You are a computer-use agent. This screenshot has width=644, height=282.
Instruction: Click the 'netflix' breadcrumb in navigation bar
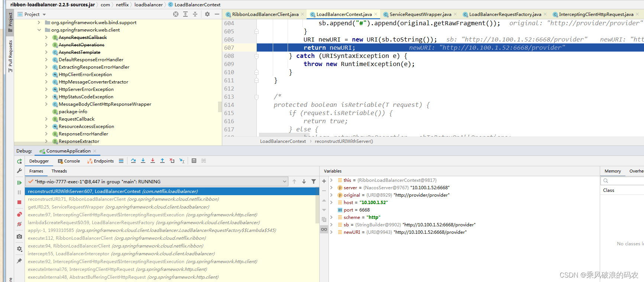[122, 5]
